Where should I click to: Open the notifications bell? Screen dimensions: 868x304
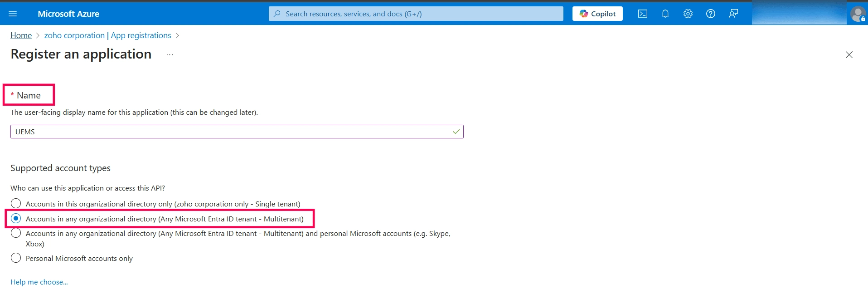pyautogui.click(x=665, y=14)
